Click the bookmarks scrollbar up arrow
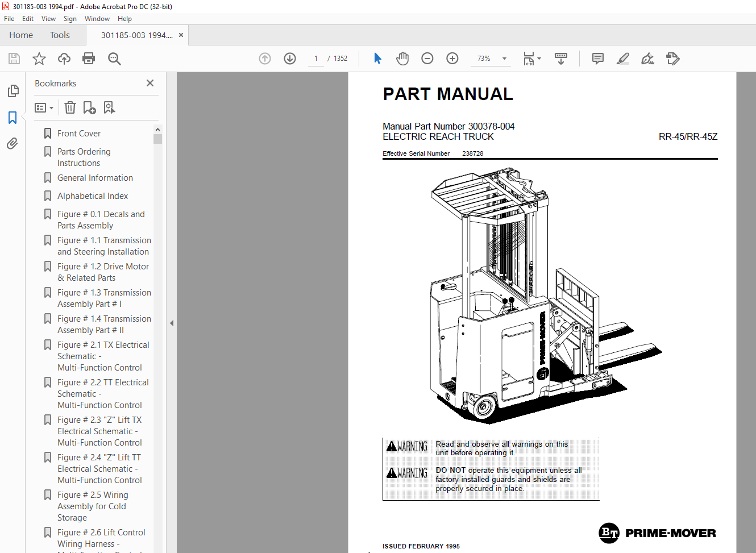Image resolution: width=756 pixels, height=553 pixels. pos(157,130)
